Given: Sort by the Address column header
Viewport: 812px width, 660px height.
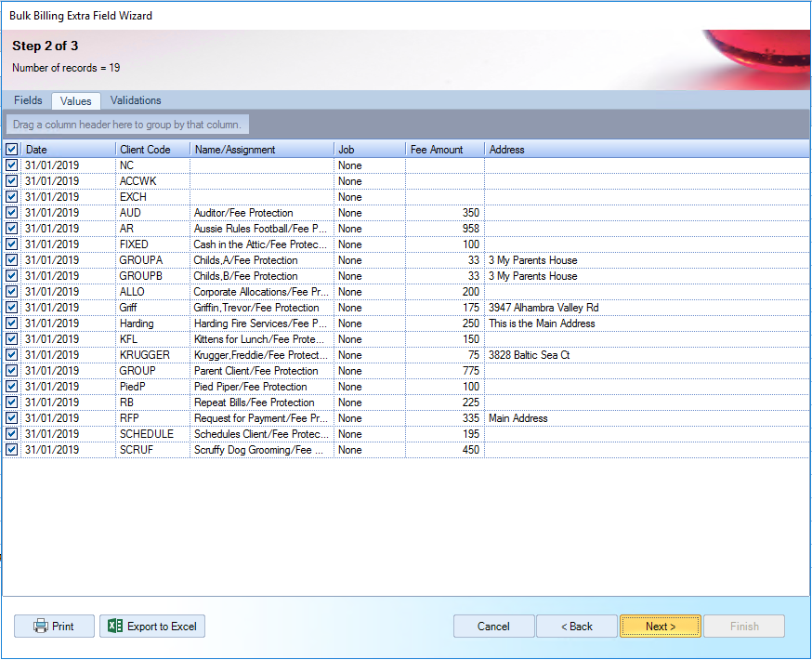Looking at the screenshot, I should coord(648,150).
